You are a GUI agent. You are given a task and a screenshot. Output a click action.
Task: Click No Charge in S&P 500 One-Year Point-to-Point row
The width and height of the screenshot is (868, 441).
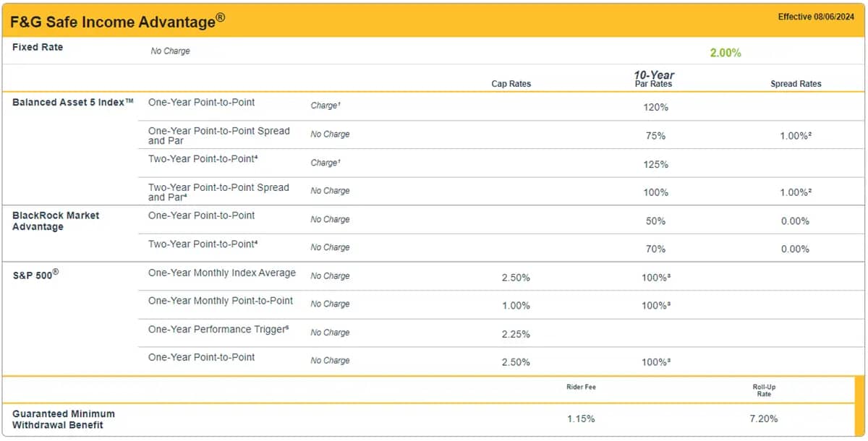coord(330,360)
